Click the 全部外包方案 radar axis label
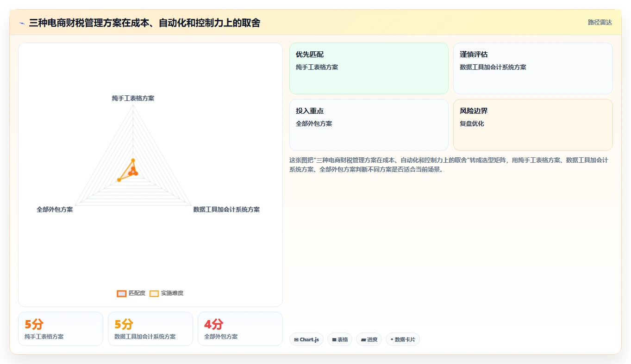 [55, 210]
